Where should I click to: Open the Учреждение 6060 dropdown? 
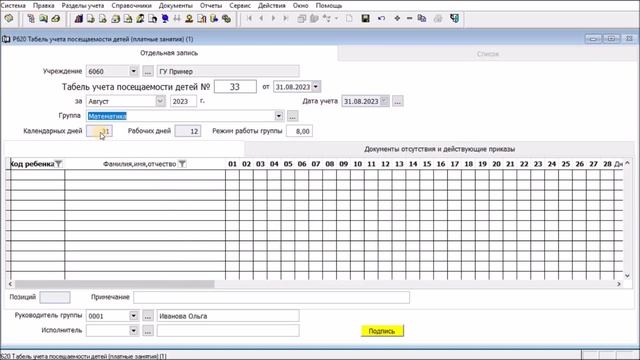click(133, 71)
